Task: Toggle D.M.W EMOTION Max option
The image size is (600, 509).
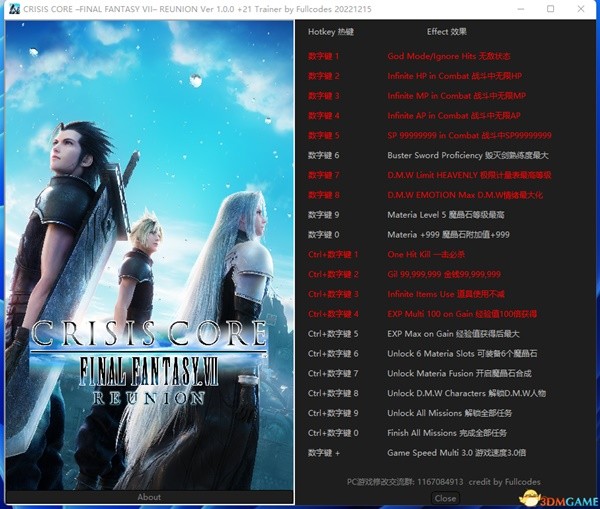Action: [x=465, y=195]
